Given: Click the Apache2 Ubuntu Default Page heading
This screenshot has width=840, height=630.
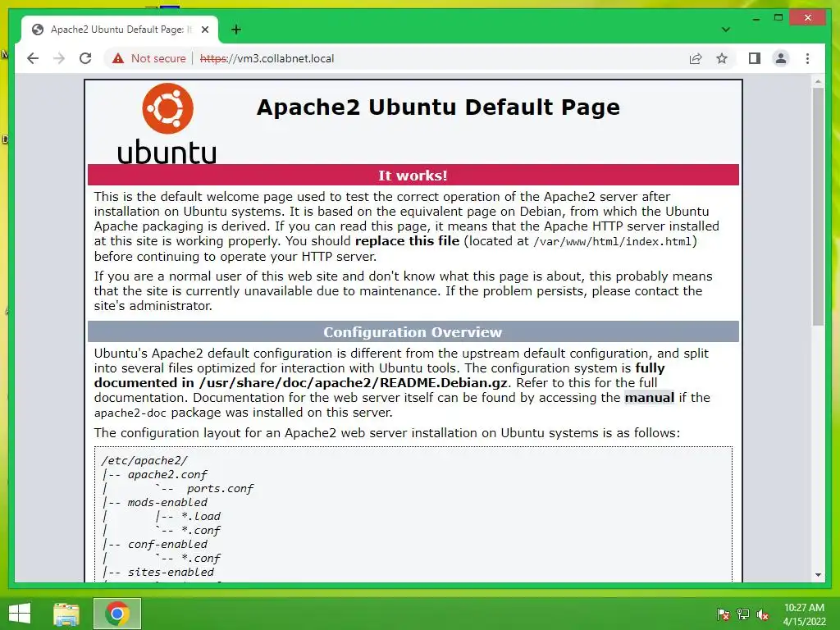Looking at the screenshot, I should pyautogui.click(x=438, y=107).
